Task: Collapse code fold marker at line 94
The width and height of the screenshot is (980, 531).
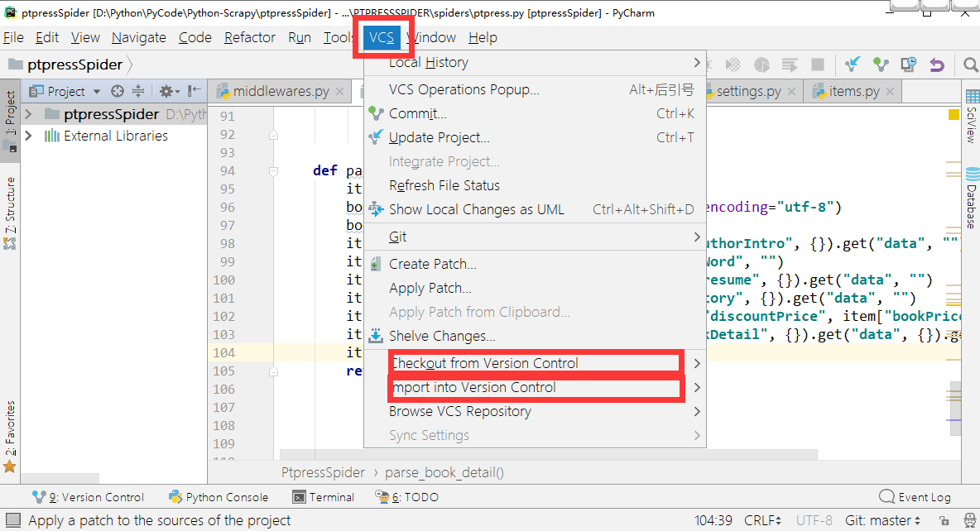Action: coord(274,170)
